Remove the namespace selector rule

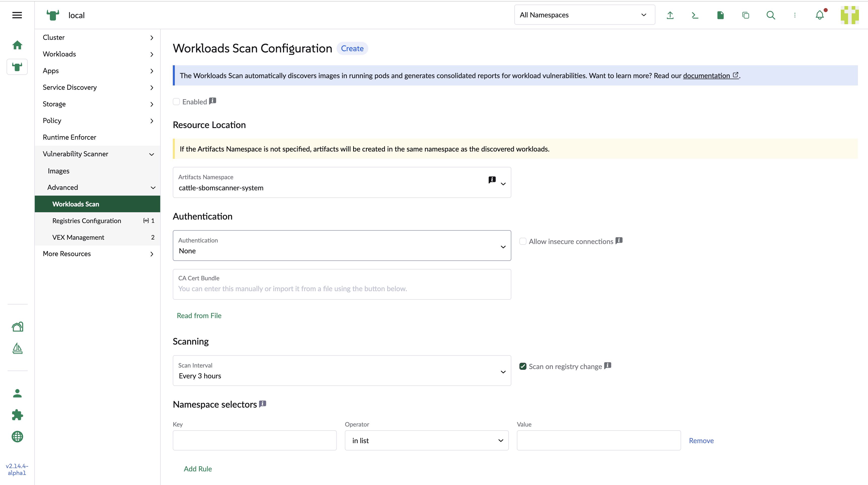(701, 440)
